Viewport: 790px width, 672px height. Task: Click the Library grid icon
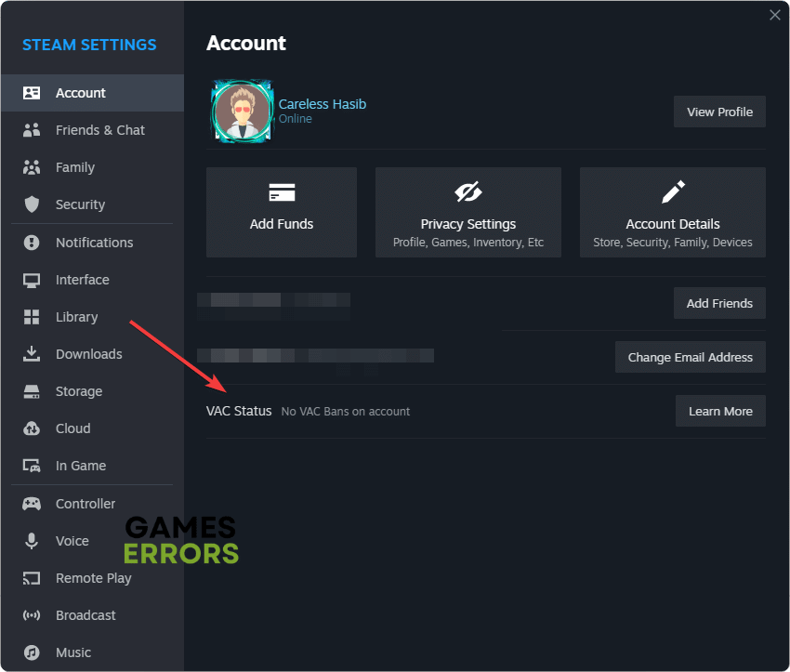32,317
